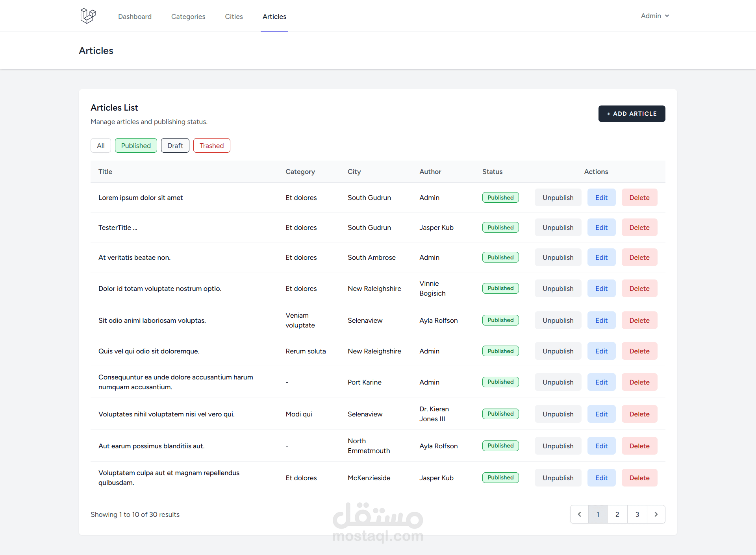
Task: Switch to the Categories nav item
Action: click(x=188, y=17)
